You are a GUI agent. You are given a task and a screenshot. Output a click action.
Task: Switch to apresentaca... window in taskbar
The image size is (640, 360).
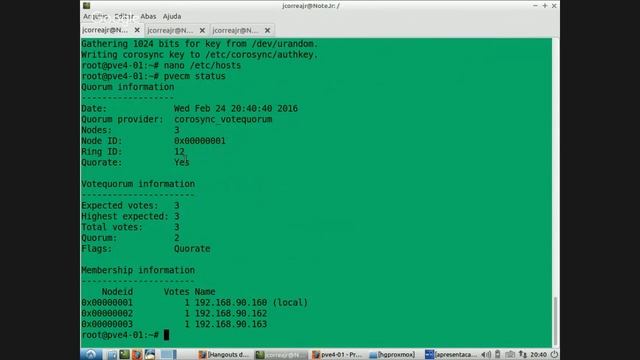(x=451, y=355)
